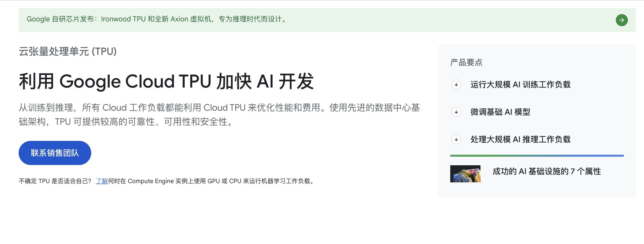The image size is (644, 244).
Task: Click the 云张量处理单元 (TPU) subtitle
Action: pos(68,52)
